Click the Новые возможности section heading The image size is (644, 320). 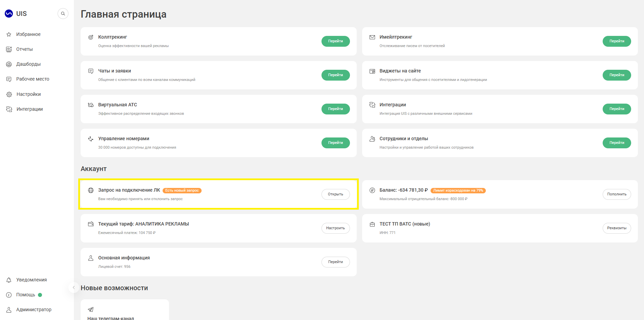(x=114, y=288)
